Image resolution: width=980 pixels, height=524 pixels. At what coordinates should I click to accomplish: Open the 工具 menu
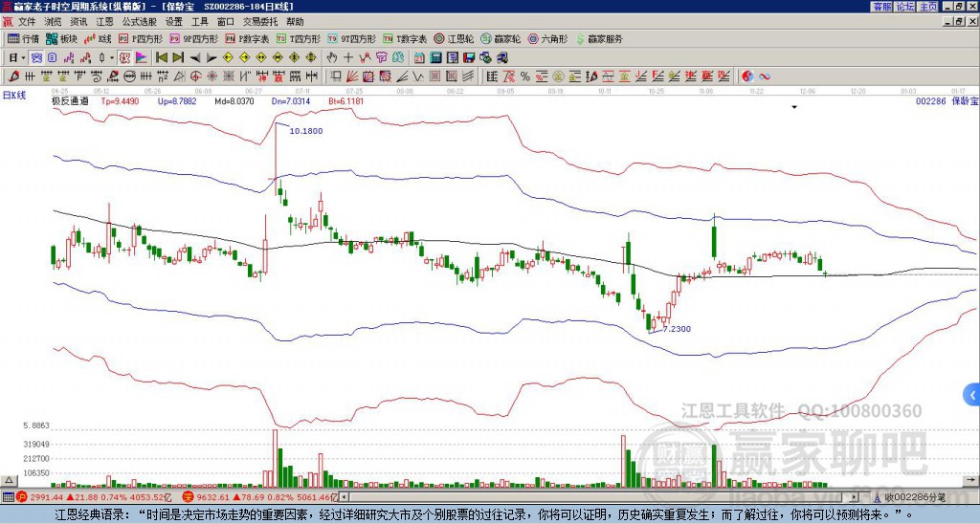[x=200, y=22]
